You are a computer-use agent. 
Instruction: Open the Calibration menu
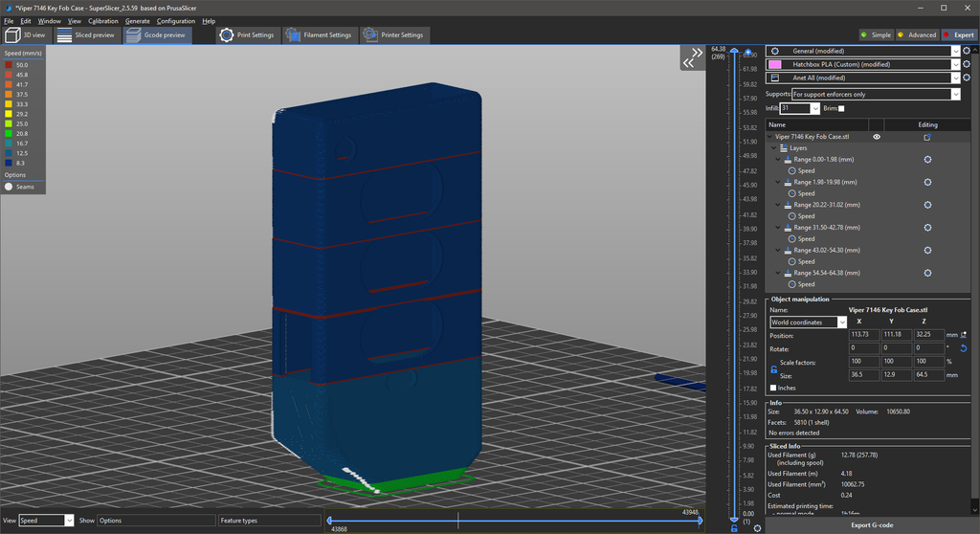click(x=102, y=21)
